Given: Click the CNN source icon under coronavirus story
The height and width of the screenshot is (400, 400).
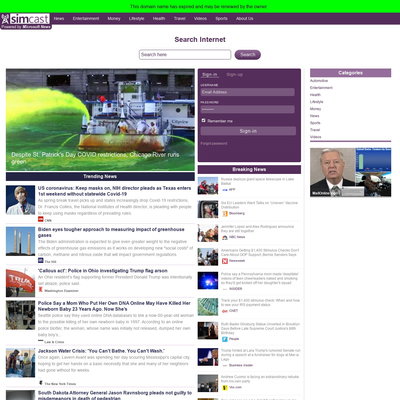Looking at the screenshot, I should [x=41, y=219].
